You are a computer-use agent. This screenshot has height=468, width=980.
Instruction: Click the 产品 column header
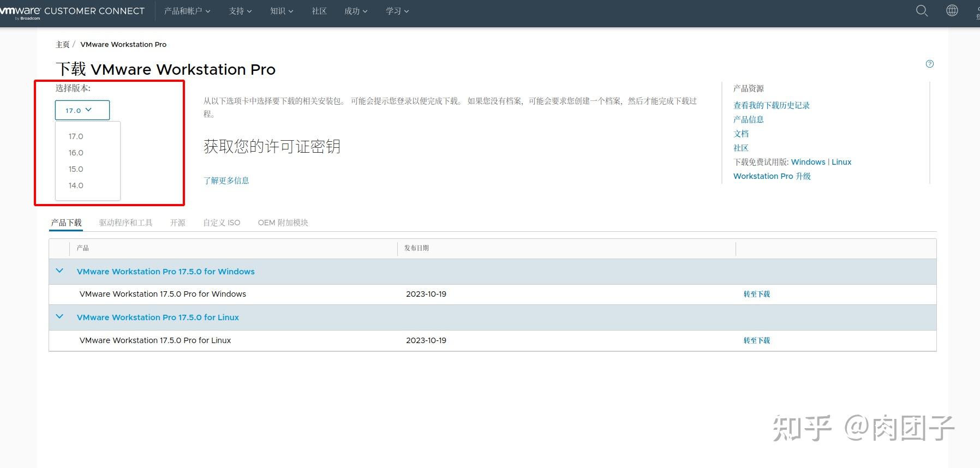(83, 248)
